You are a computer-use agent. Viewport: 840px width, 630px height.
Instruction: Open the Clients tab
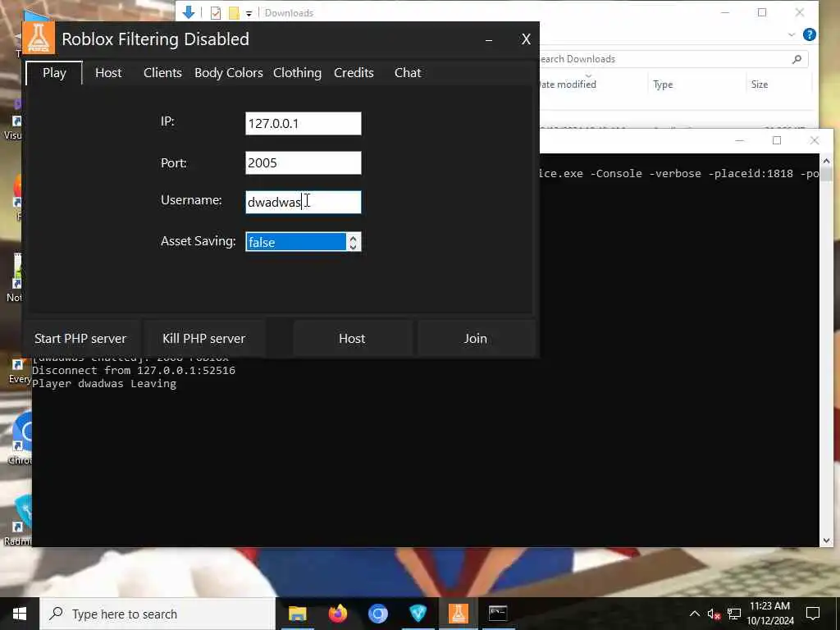(x=162, y=73)
